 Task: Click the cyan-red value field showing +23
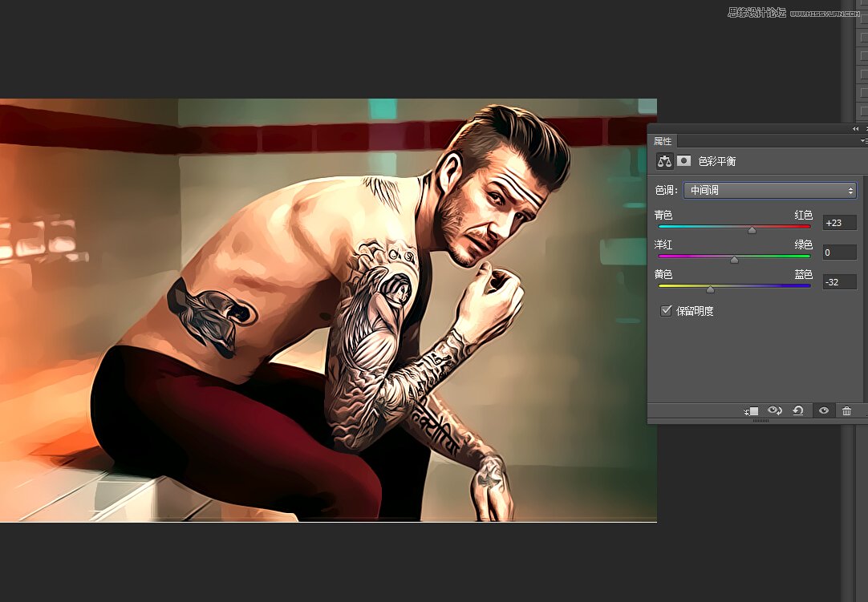click(839, 223)
